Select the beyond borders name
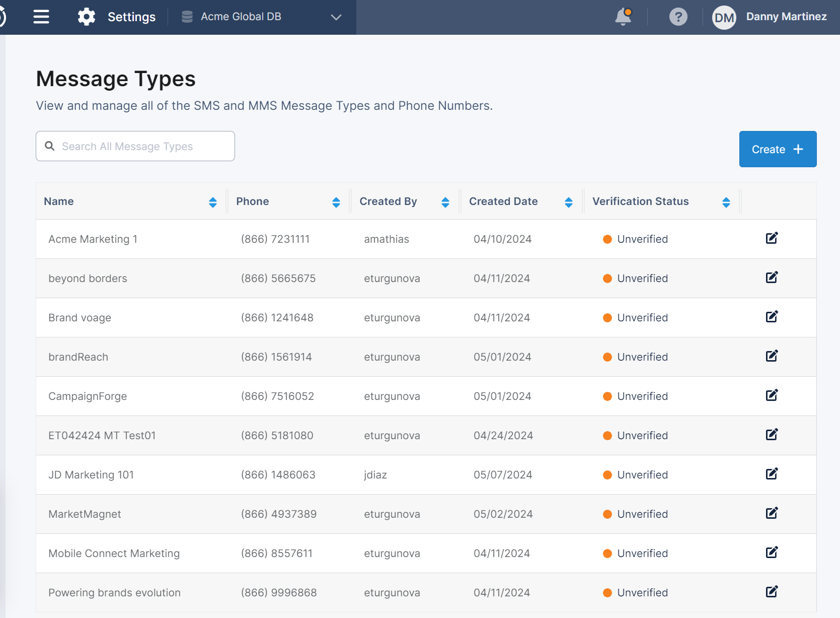 pos(88,279)
